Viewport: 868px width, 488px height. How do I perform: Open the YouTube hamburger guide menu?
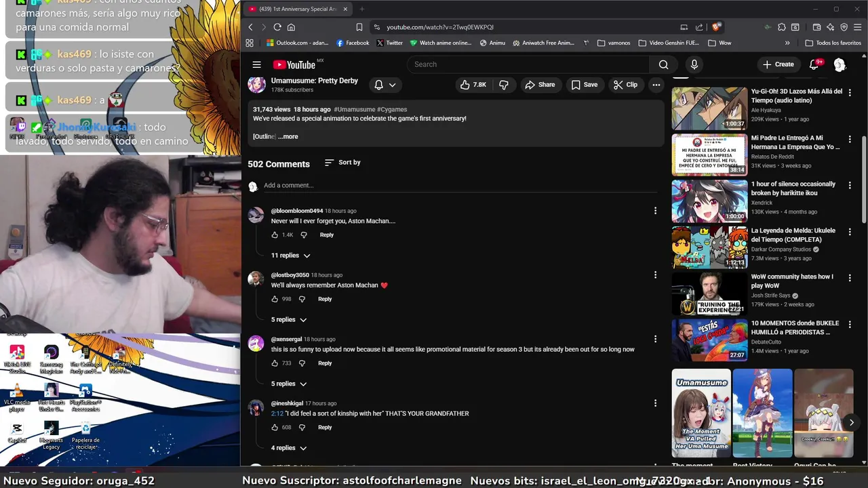[x=256, y=64]
